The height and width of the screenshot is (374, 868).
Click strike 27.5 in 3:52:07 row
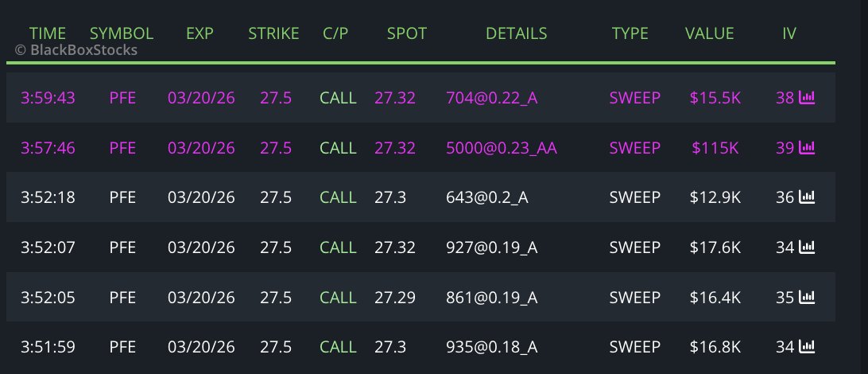(276, 247)
